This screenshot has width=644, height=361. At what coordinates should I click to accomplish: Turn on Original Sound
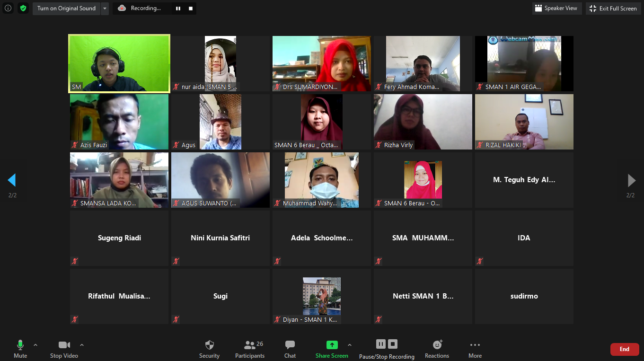[66, 8]
